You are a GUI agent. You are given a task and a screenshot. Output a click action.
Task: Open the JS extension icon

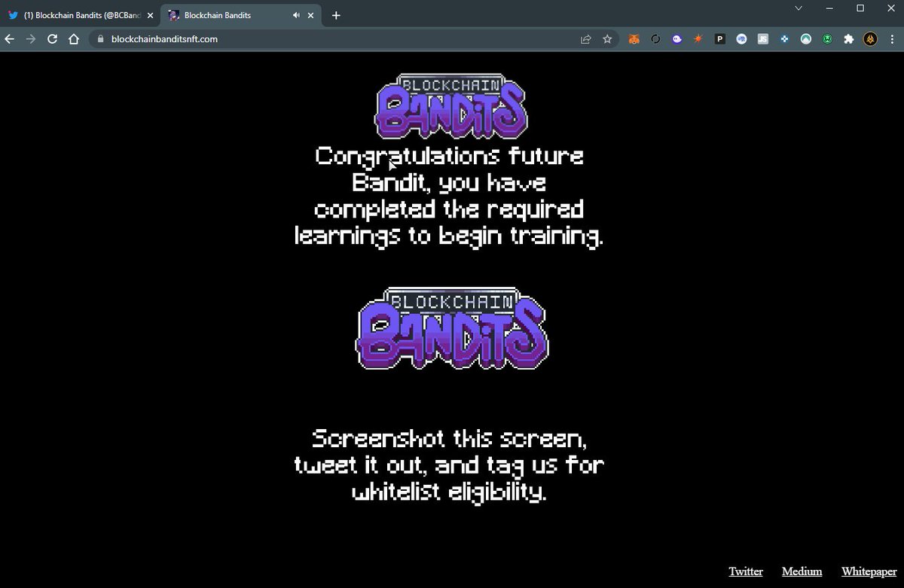click(763, 39)
